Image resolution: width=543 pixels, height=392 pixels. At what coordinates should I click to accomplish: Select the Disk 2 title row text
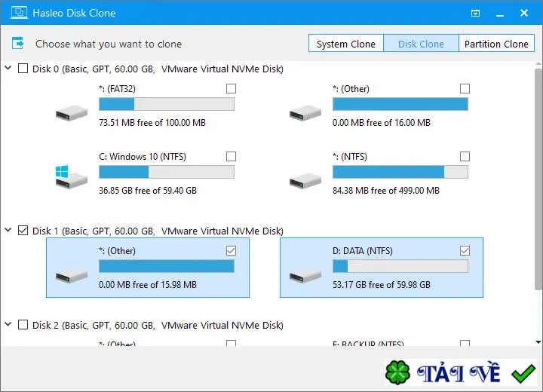coord(158,325)
